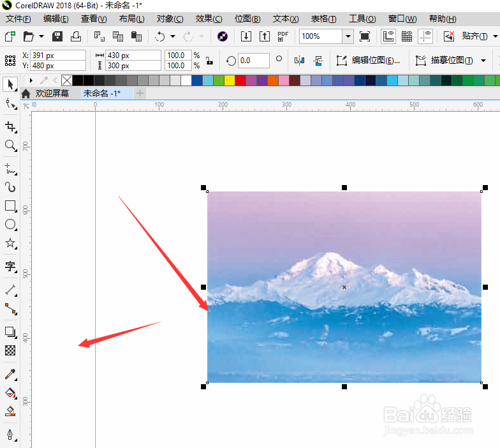Select the Star polygon tool
500x448 pixels.
(x=10, y=243)
